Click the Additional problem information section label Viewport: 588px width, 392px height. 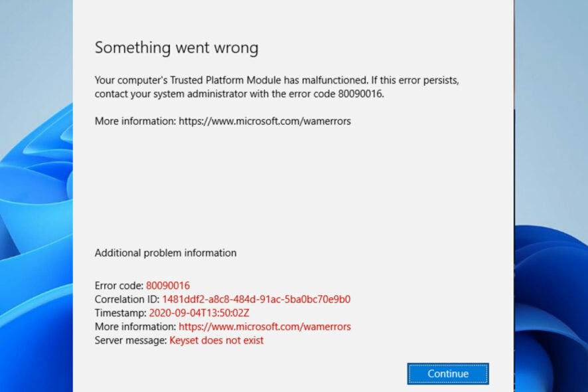(x=165, y=252)
